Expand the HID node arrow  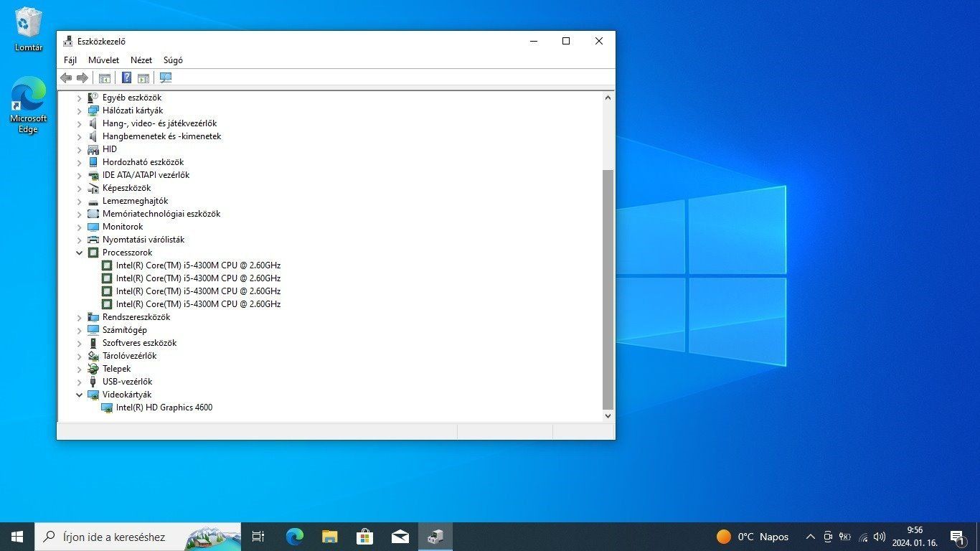coord(80,149)
